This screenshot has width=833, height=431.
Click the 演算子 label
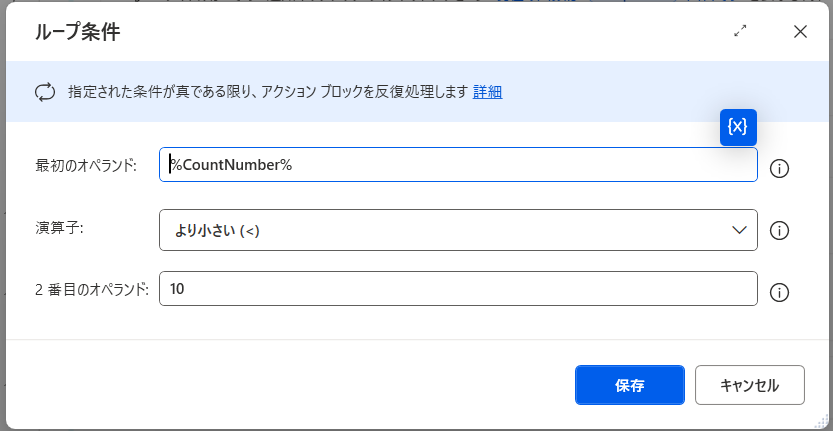[x=58, y=228]
